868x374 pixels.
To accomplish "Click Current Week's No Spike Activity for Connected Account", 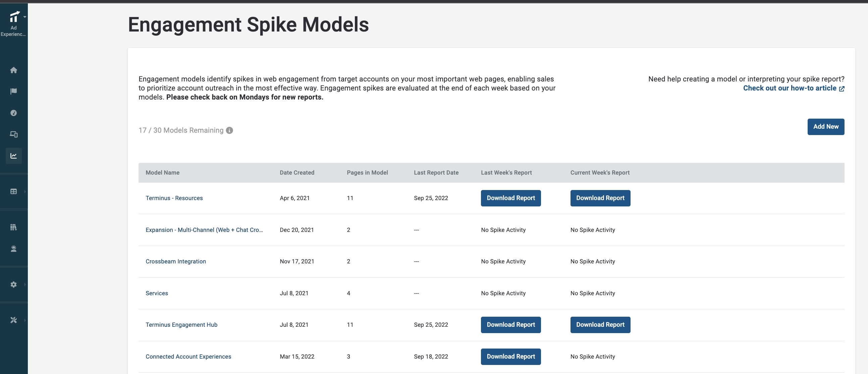I will 592,357.
